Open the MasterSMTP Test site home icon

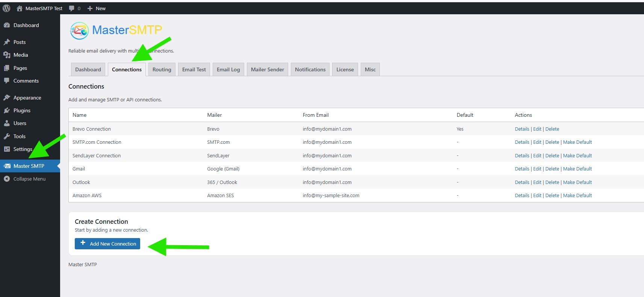pos(20,8)
